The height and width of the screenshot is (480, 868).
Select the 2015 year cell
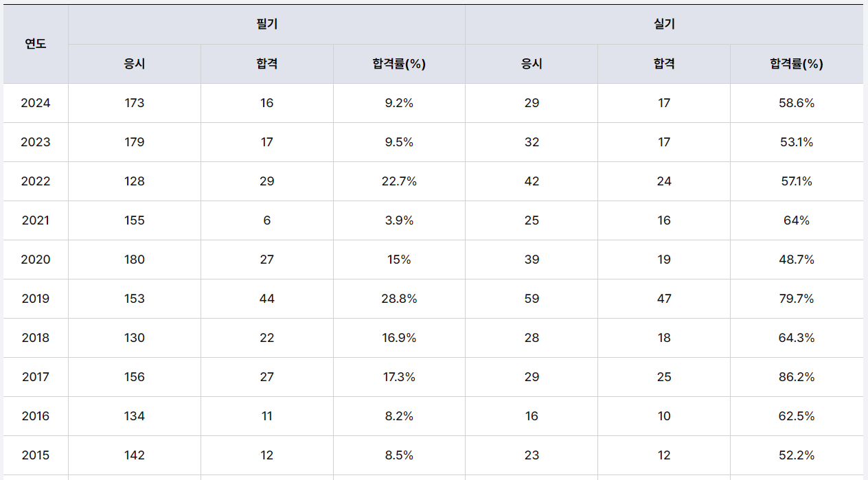point(36,455)
